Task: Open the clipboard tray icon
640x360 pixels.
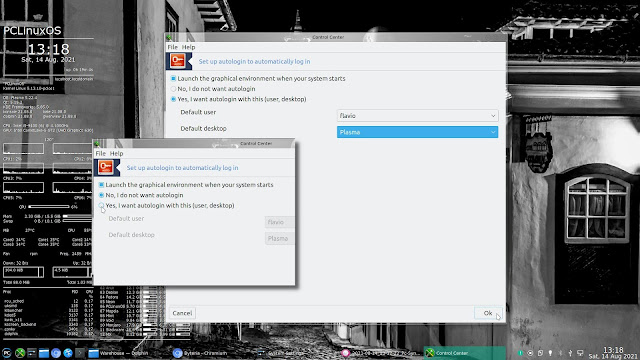Action: pos(540,353)
